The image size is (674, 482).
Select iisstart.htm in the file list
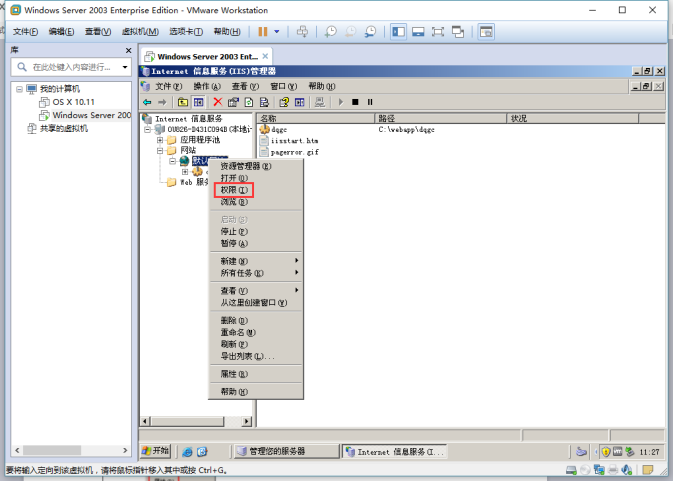pos(293,141)
